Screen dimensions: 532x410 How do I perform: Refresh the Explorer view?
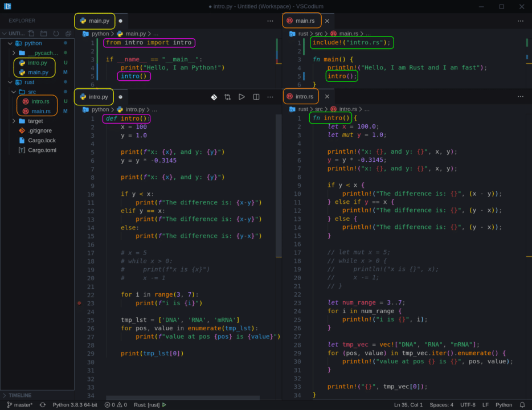click(55, 33)
